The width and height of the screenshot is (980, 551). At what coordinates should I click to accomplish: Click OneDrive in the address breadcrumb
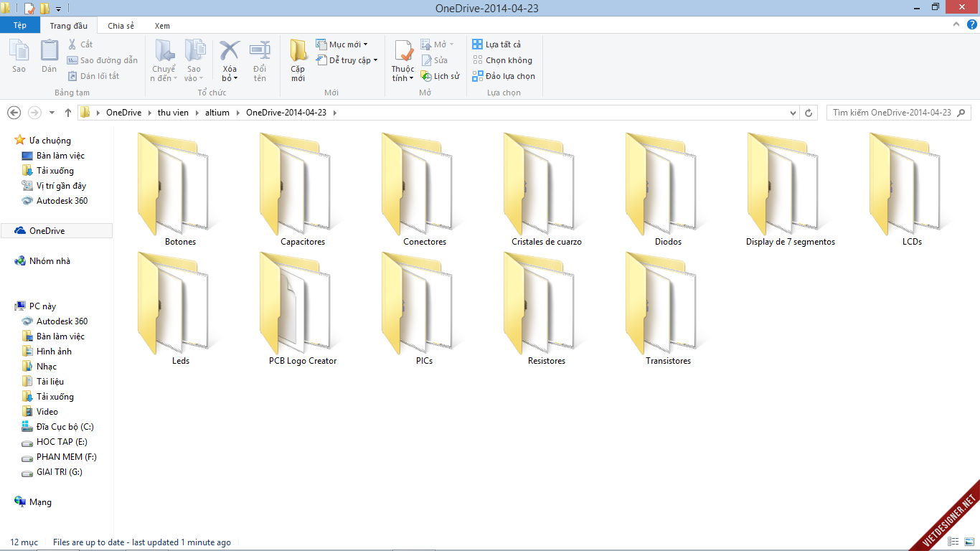click(123, 113)
